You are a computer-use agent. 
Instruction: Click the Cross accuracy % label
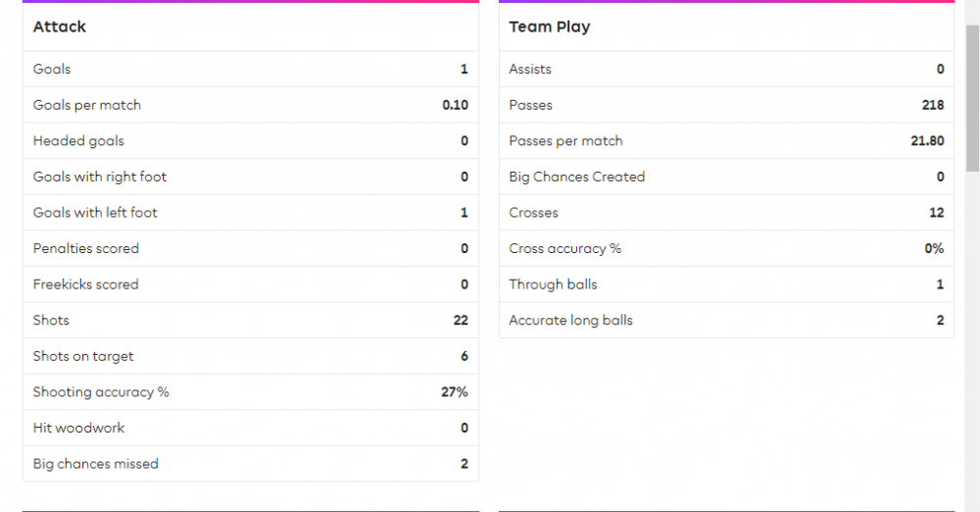point(564,249)
